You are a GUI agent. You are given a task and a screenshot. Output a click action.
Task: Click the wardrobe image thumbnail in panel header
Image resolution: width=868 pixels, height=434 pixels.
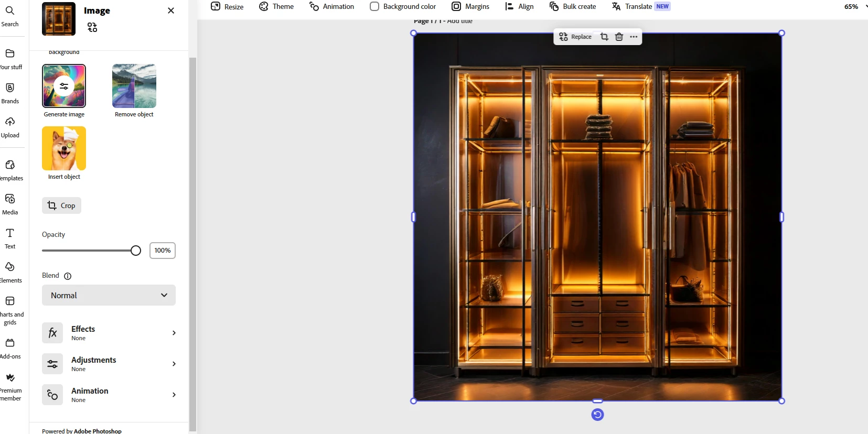(x=59, y=19)
